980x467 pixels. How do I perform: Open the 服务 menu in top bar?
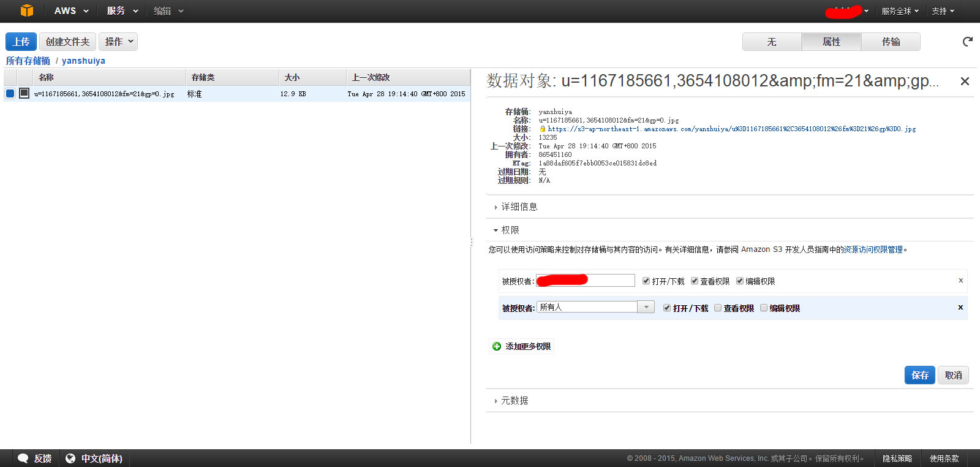tap(122, 11)
